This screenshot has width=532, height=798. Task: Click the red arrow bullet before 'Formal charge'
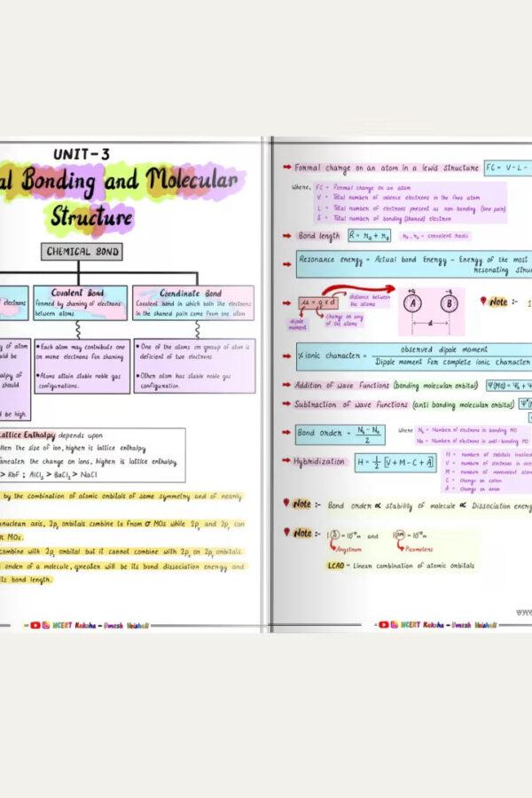coord(286,167)
